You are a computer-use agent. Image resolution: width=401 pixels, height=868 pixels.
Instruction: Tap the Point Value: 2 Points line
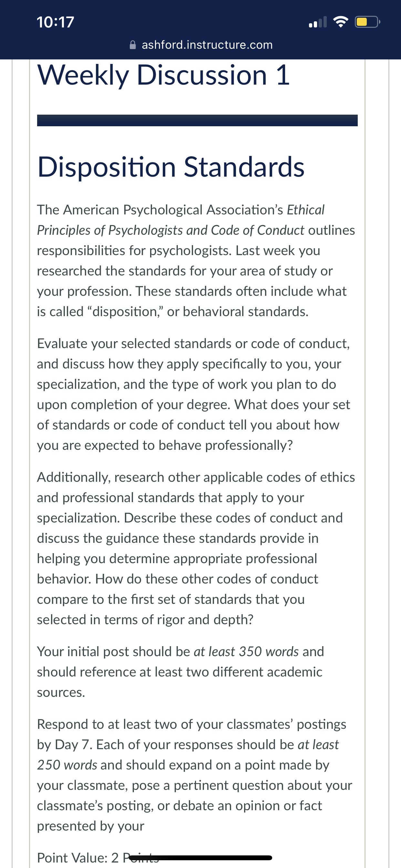click(98, 858)
